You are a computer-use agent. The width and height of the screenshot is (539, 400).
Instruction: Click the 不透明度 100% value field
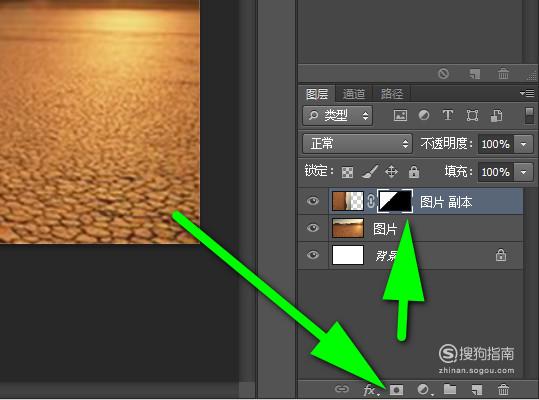click(x=496, y=144)
